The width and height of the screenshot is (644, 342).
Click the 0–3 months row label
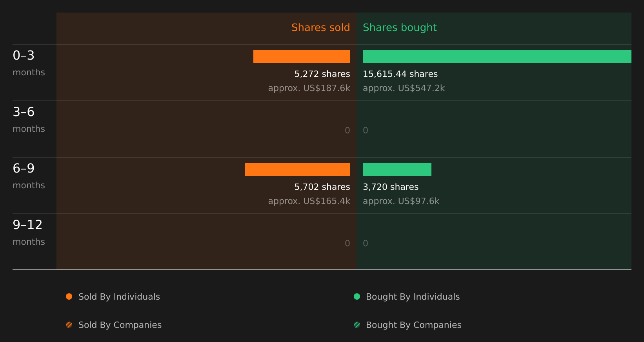point(29,63)
